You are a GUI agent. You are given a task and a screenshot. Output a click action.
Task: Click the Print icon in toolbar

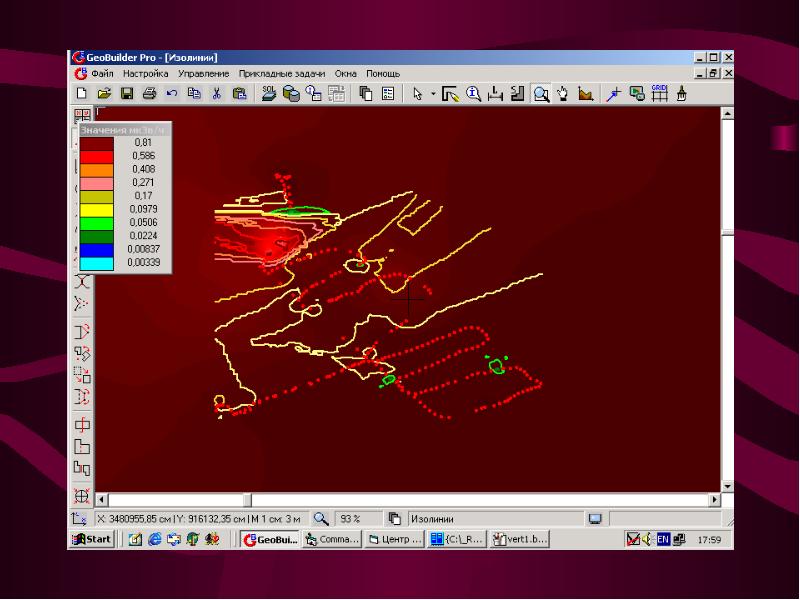coord(149,94)
